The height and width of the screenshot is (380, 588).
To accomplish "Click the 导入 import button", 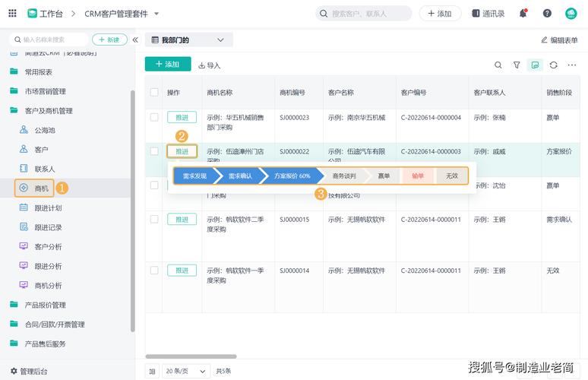I will tap(209, 65).
